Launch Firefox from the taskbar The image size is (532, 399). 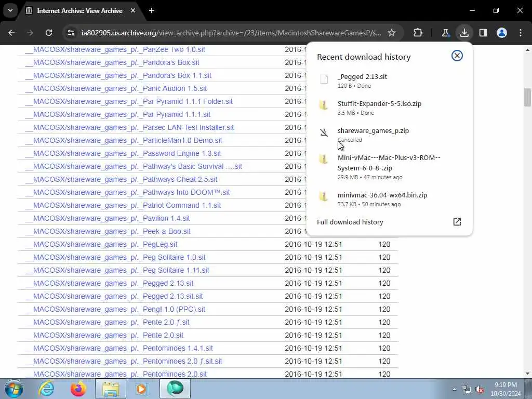[78, 389]
